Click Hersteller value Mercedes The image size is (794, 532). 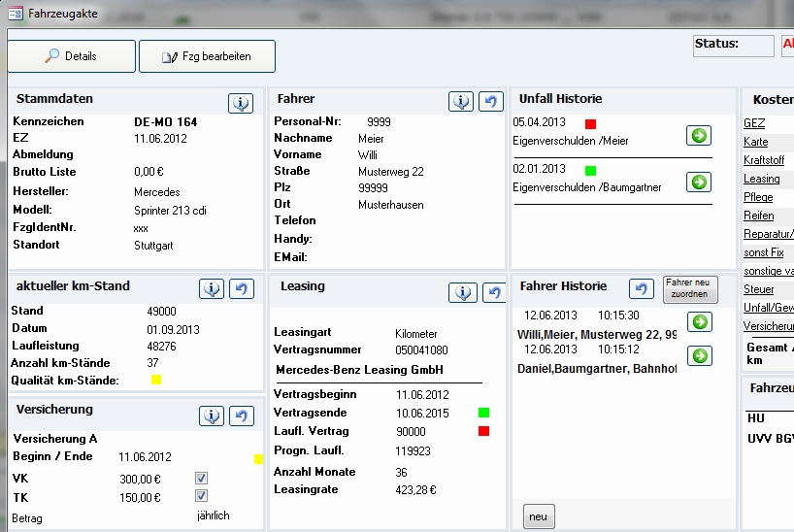click(157, 192)
